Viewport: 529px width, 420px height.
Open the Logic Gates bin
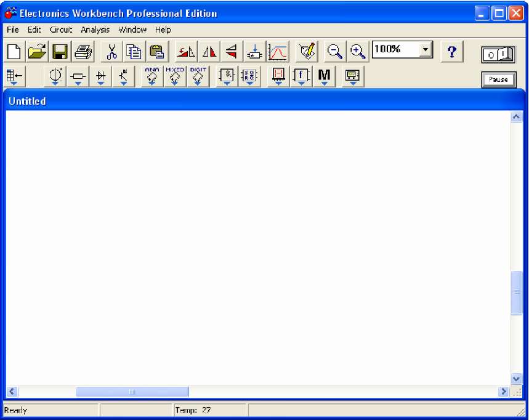click(227, 76)
